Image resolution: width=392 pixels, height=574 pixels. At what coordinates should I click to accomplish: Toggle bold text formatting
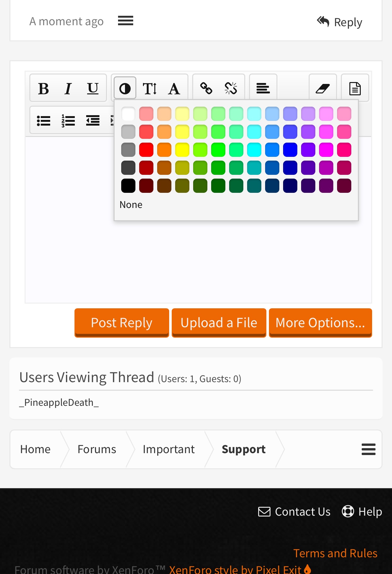click(44, 88)
